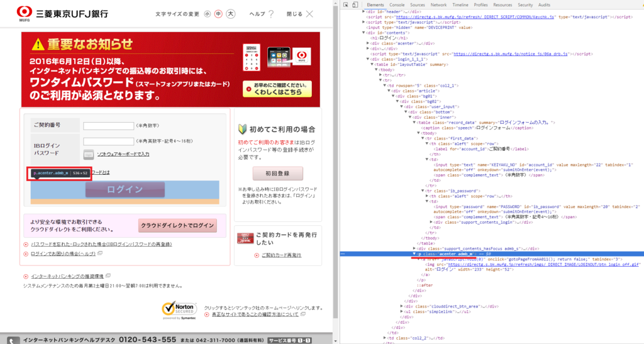Open the Audits tab
644x344 pixels.
pyautogui.click(x=544, y=5)
